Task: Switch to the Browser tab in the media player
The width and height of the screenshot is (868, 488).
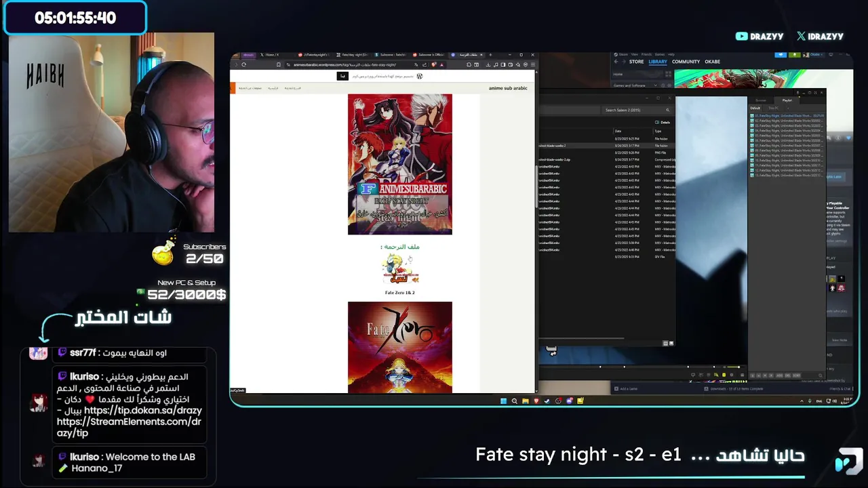Action: tap(761, 100)
